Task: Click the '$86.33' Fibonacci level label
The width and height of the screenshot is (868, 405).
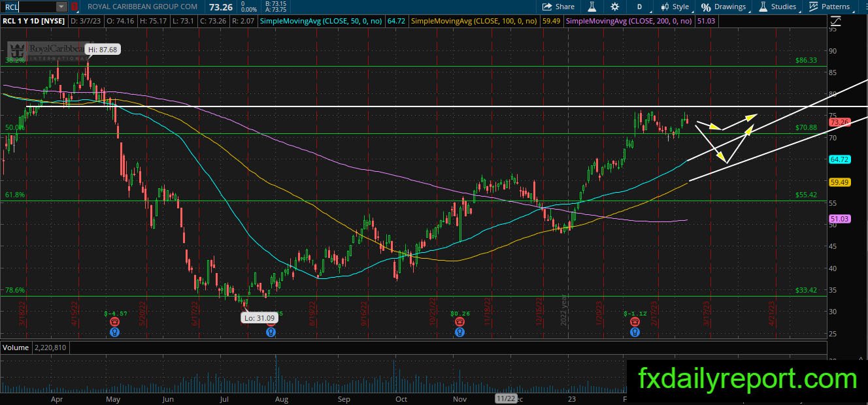Action: 807,60
